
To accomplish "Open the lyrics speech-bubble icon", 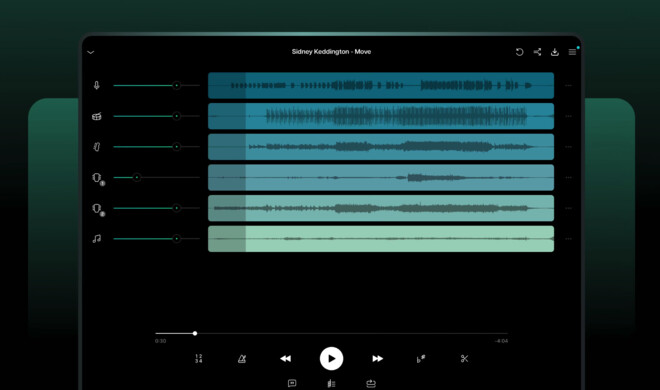I will click(x=292, y=383).
